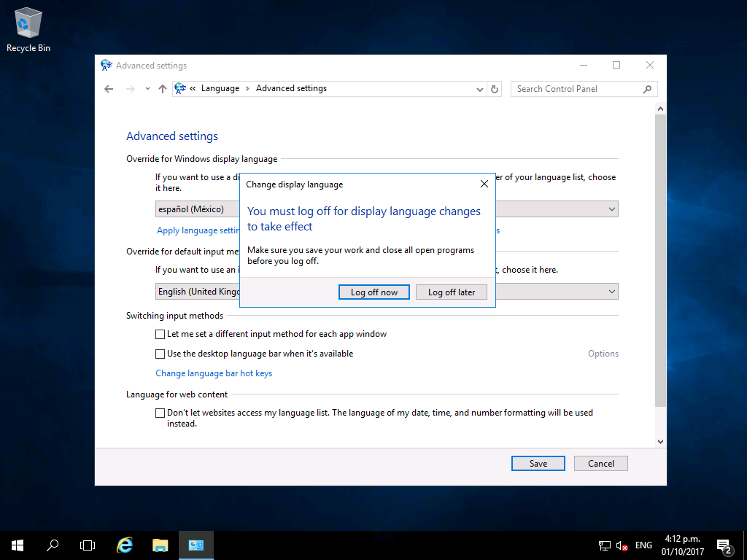Maximize the Advanced settings window
This screenshot has width=747, height=560.
click(x=616, y=65)
